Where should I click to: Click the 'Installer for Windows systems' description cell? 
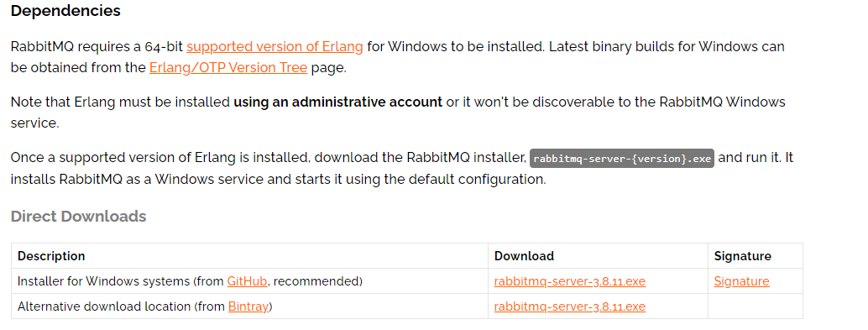pos(249,281)
